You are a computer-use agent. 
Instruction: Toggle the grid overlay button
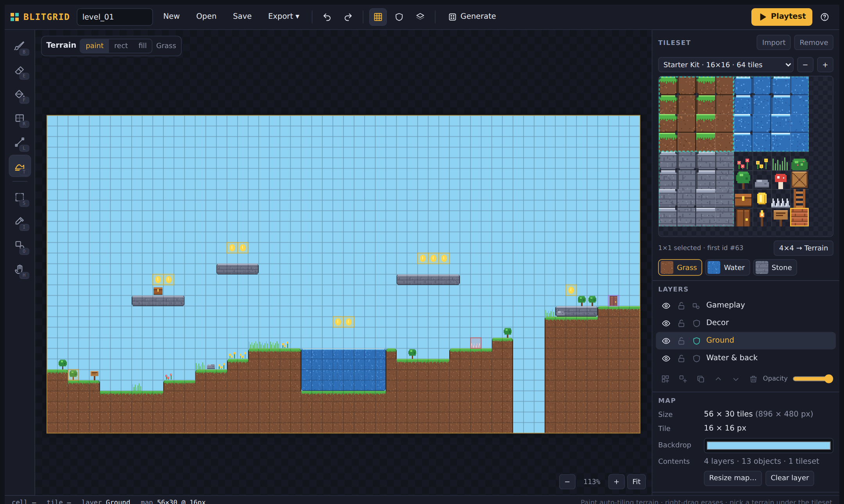tap(378, 17)
